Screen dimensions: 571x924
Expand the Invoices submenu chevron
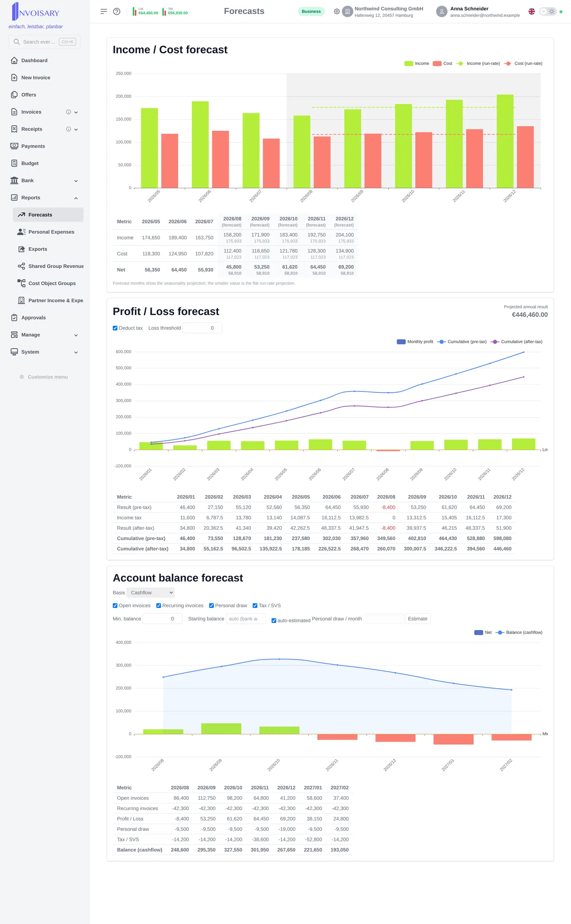pos(76,112)
